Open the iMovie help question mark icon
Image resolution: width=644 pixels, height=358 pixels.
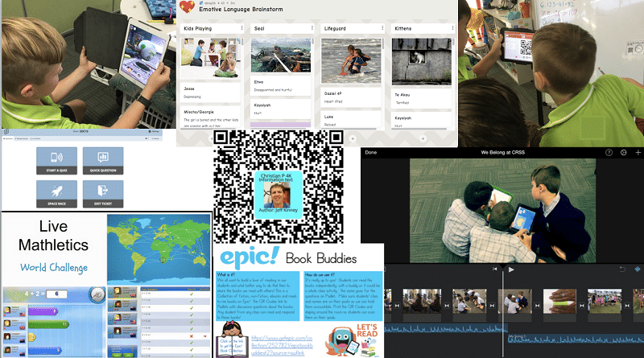pyautogui.click(x=609, y=152)
